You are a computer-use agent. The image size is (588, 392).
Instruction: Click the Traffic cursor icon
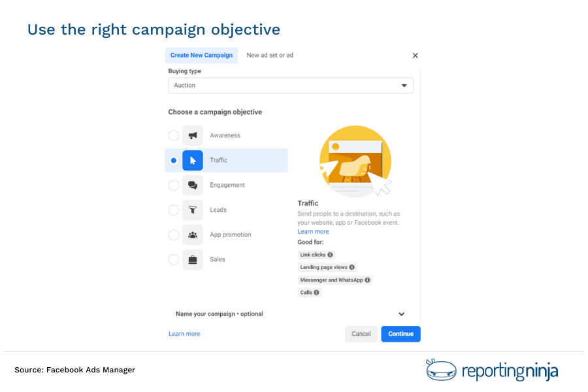click(192, 160)
